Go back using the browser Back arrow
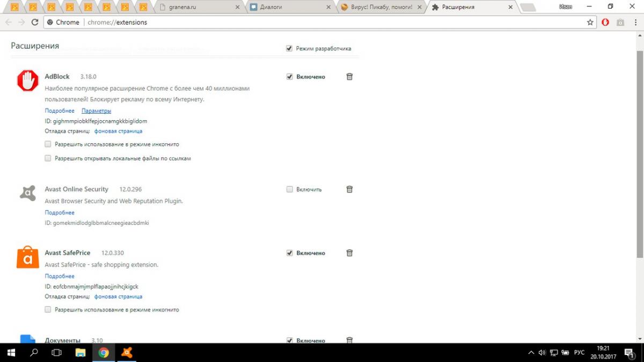 pos(9,22)
